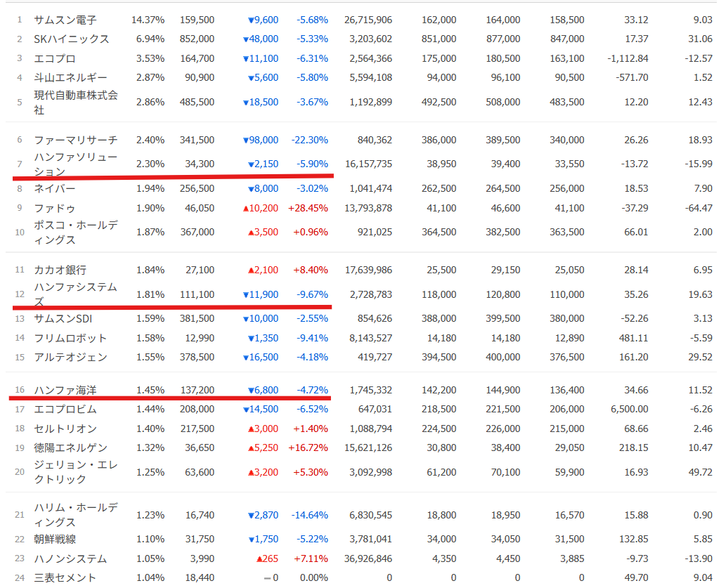This screenshot has width=721, height=588.
Task: Click the blue down arrow in ハリム・ホールディングス row
Action: 250,516
